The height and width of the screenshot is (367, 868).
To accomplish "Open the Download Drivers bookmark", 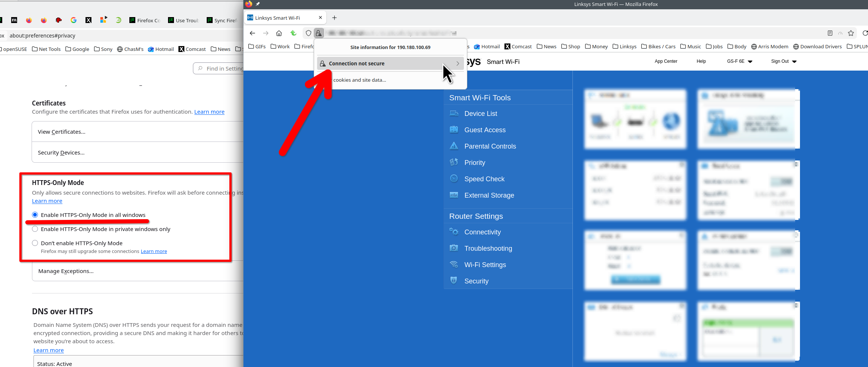I will pyautogui.click(x=817, y=46).
